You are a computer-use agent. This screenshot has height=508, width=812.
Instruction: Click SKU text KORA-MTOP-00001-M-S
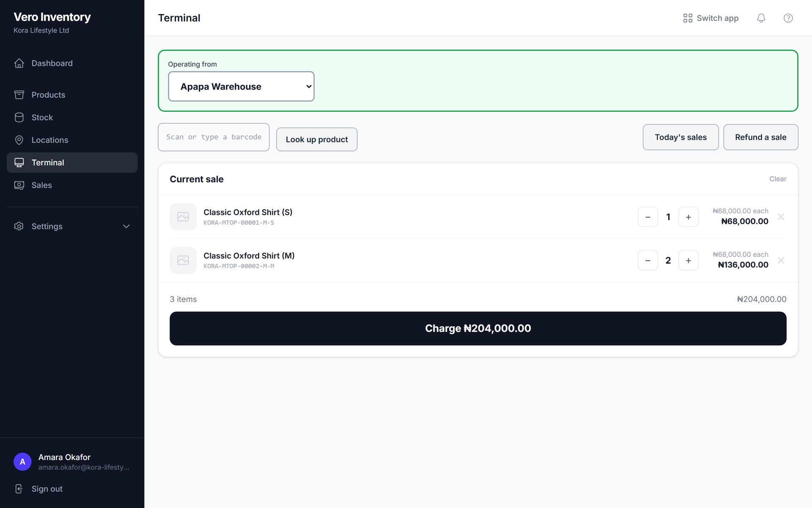coord(239,223)
